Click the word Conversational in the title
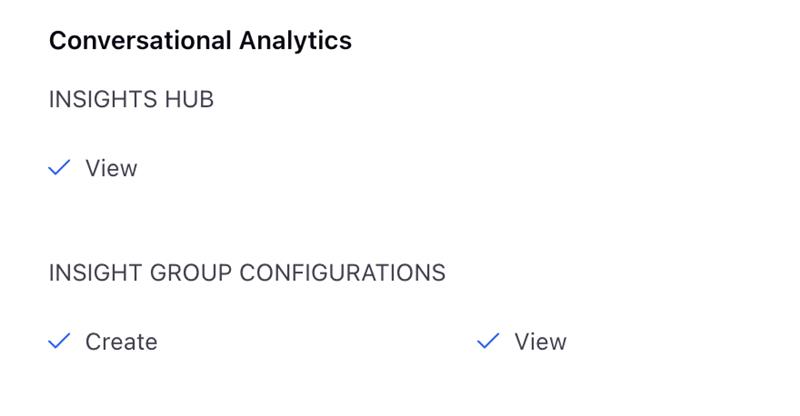This screenshot has height=416, width=800. coord(140,40)
